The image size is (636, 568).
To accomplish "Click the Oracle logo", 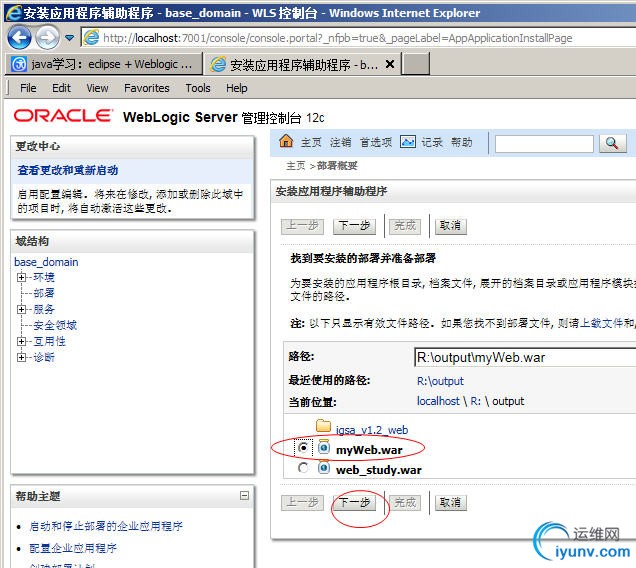I will [x=63, y=116].
